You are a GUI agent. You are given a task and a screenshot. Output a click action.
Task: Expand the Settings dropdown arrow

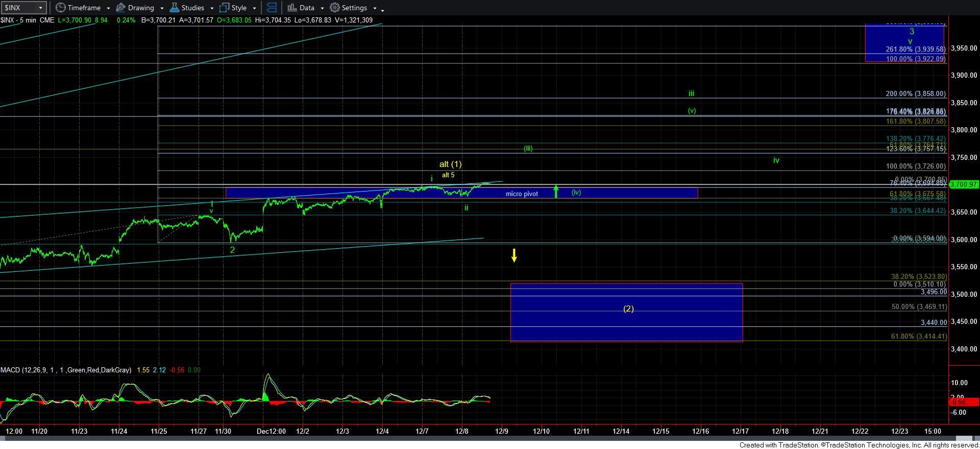375,8
